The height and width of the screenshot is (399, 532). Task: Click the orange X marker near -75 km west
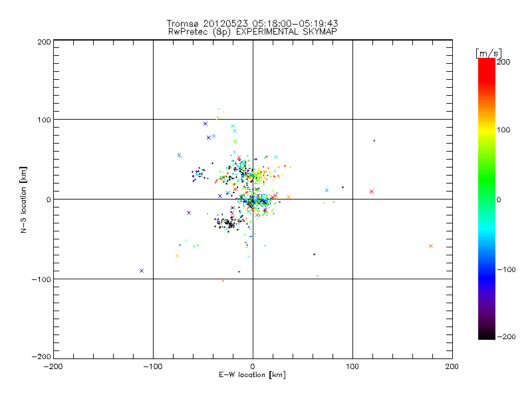click(x=177, y=255)
